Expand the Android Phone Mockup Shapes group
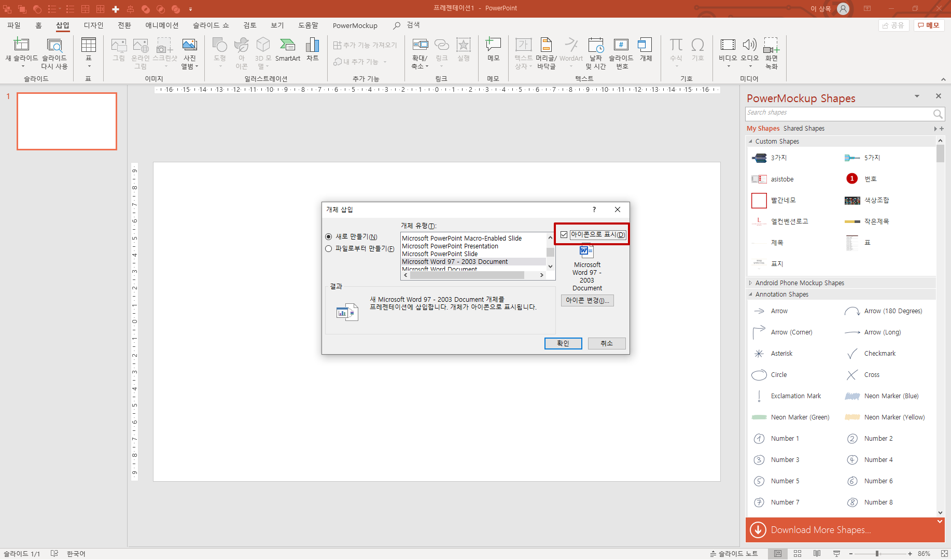This screenshot has height=560, width=951. (x=750, y=283)
